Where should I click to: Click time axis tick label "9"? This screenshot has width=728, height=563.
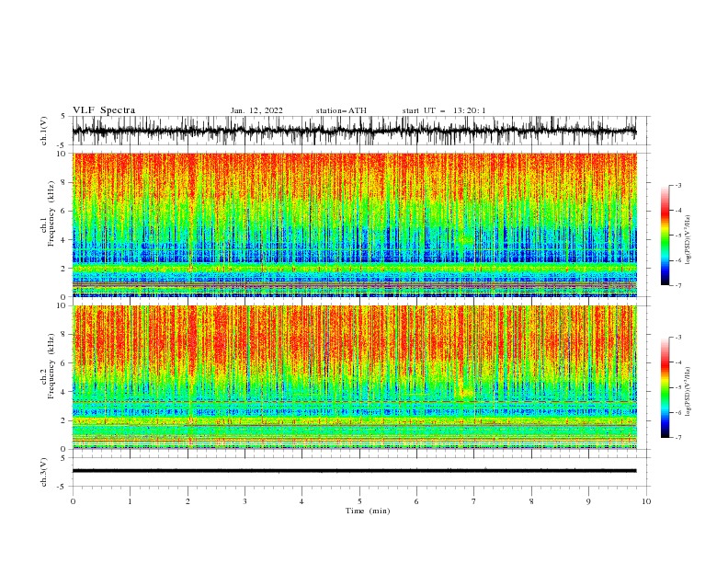click(x=588, y=501)
